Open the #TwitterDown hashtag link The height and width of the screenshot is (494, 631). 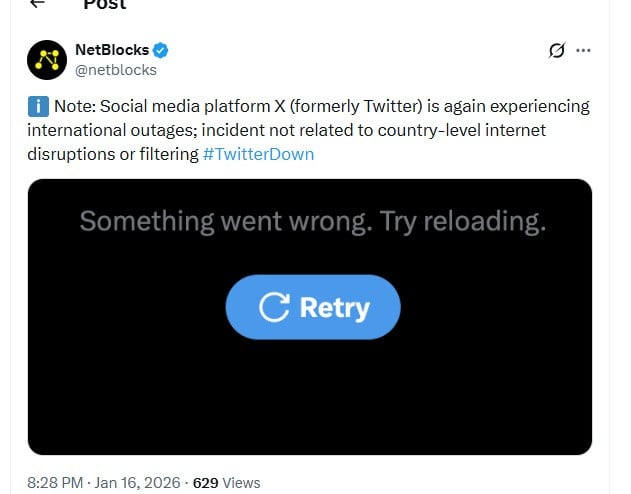click(x=258, y=154)
